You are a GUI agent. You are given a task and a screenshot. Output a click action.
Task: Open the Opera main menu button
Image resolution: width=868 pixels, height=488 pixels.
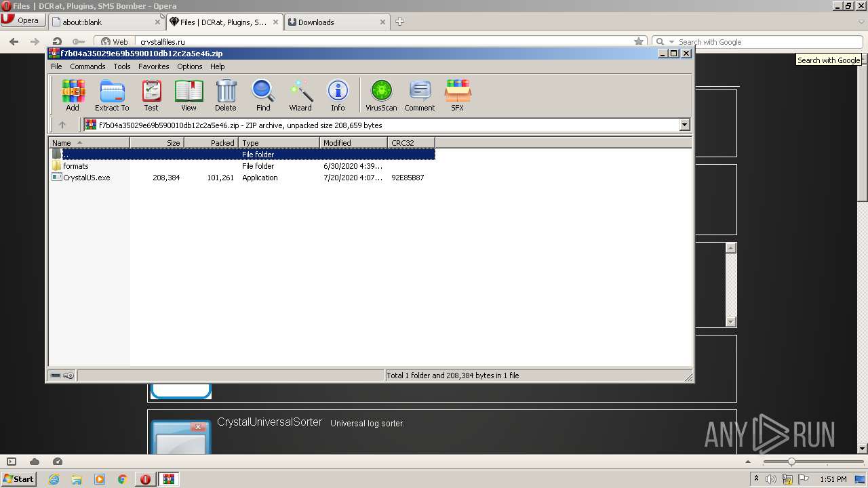click(22, 20)
